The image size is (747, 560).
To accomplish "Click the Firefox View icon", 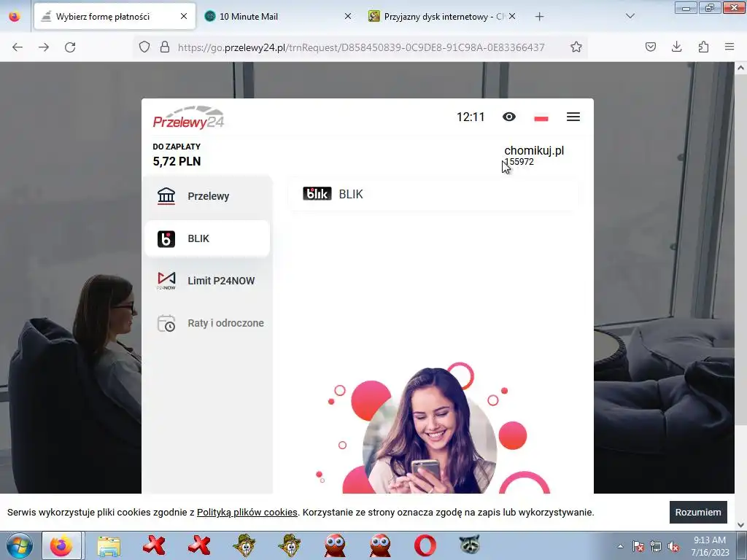I will click(15, 16).
